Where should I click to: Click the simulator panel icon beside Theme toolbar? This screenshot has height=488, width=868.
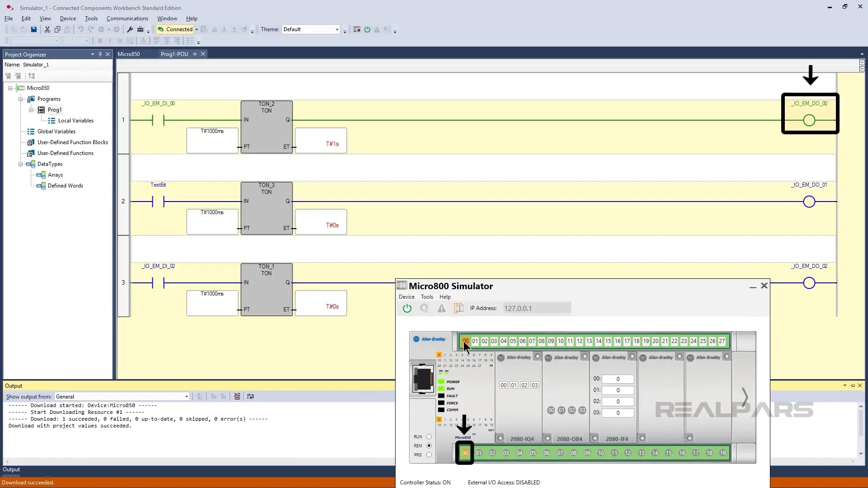click(357, 29)
